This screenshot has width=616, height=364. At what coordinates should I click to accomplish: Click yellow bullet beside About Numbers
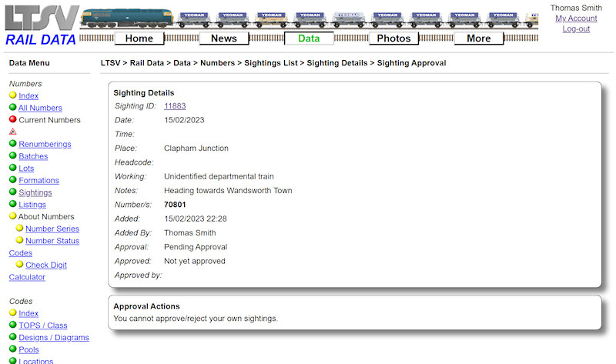13,216
